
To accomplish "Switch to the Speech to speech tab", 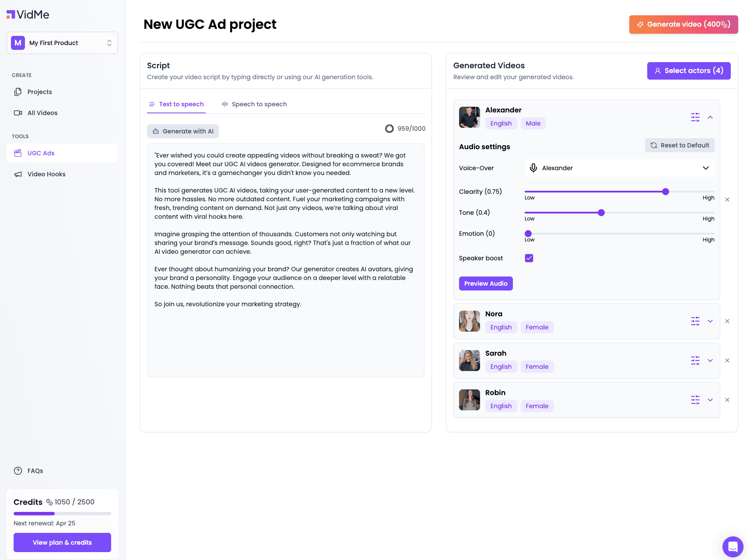I will tap(254, 104).
